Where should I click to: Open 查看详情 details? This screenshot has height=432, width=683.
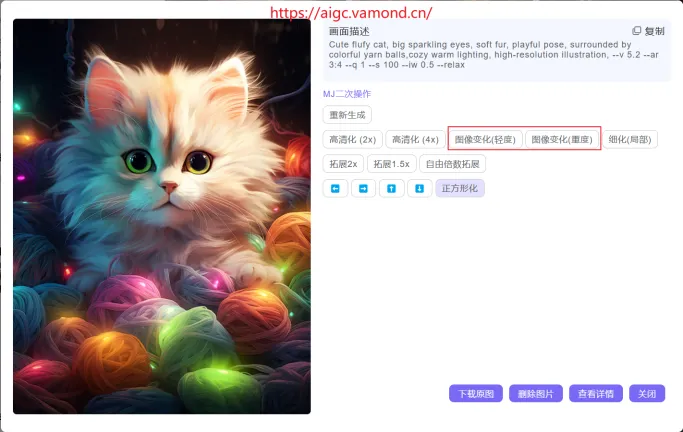(x=596, y=394)
